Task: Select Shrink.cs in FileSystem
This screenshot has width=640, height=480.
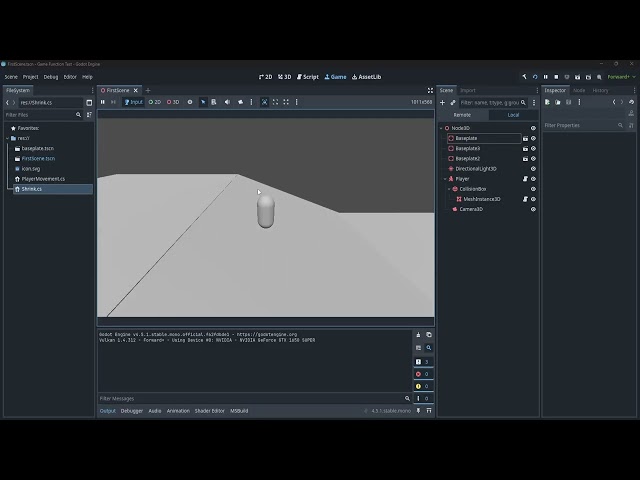Action: pos(53,189)
